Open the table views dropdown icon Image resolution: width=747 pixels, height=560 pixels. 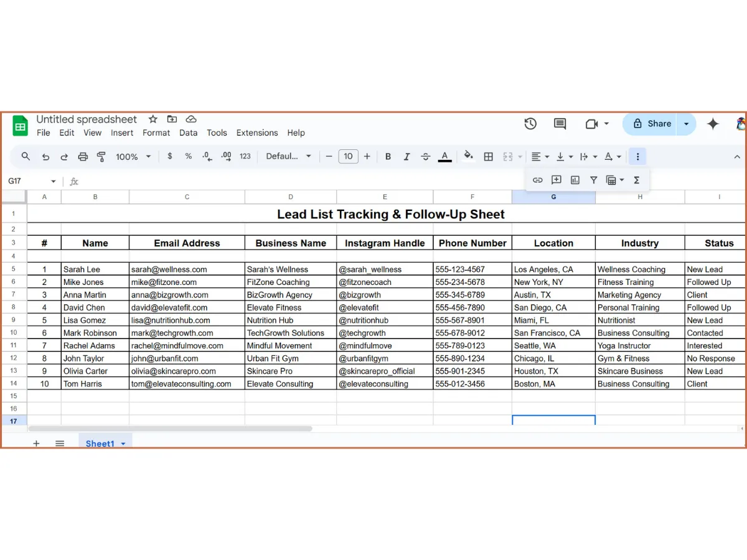point(615,180)
